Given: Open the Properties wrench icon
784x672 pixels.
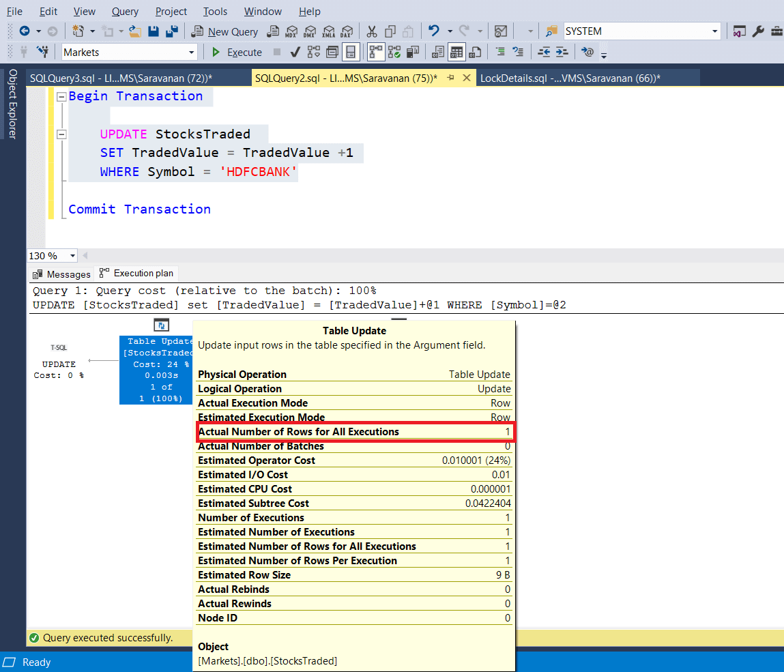Looking at the screenshot, I should pyautogui.click(x=758, y=31).
